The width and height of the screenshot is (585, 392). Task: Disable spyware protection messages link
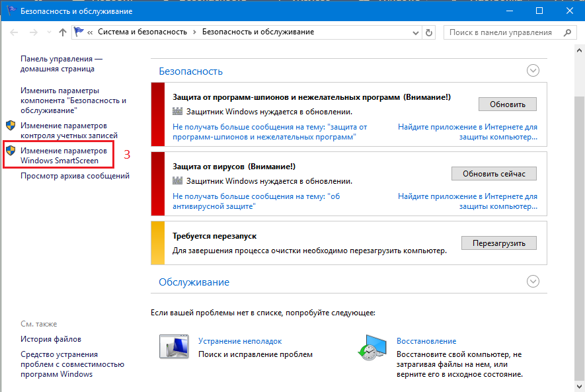coord(270,132)
